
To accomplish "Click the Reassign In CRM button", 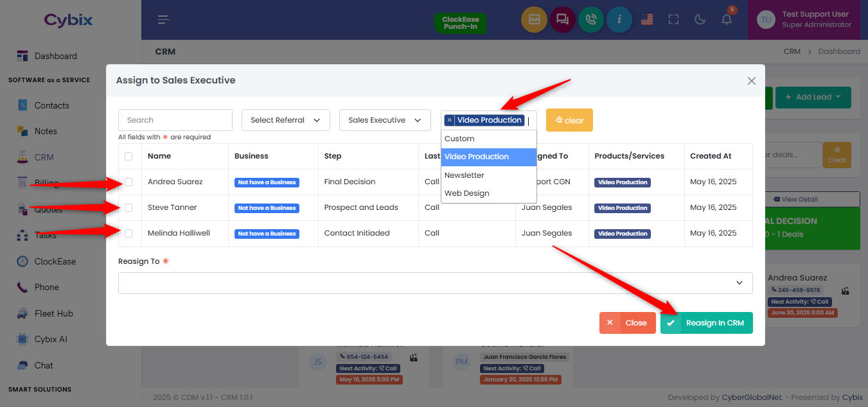I will (707, 323).
